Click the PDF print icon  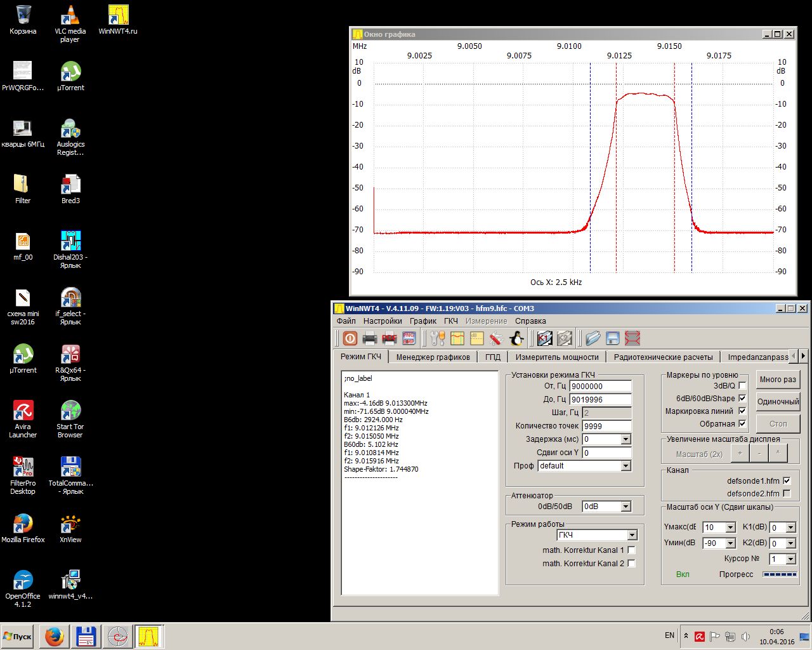pyautogui.click(x=390, y=338)
